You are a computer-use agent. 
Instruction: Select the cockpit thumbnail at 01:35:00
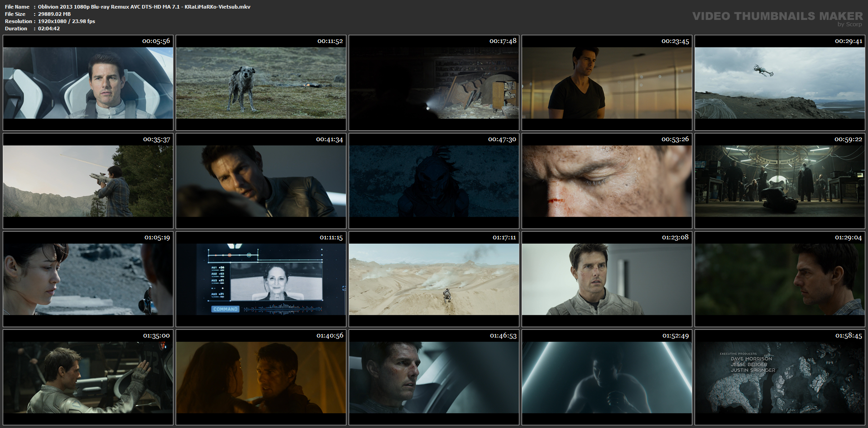coord(88,377)
